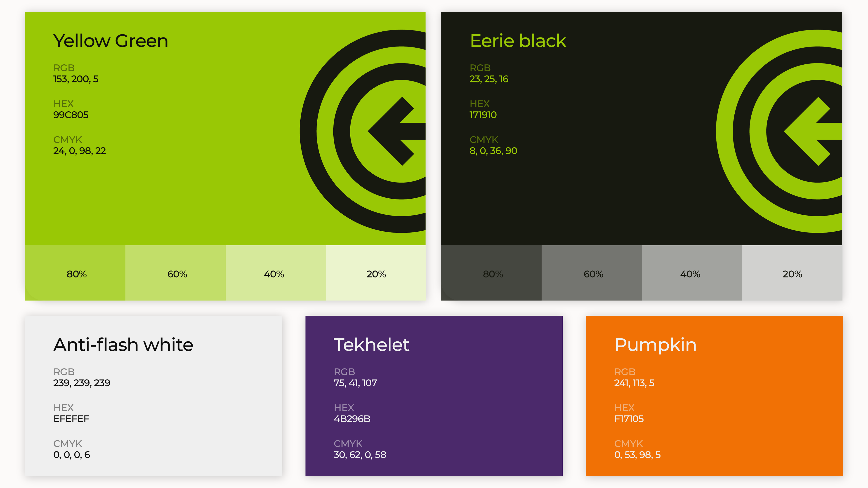The height and width of the screenshot is (488, 868).
Task: Select the 40% Yellow Green tint swatch
Action: pos(276,273)
